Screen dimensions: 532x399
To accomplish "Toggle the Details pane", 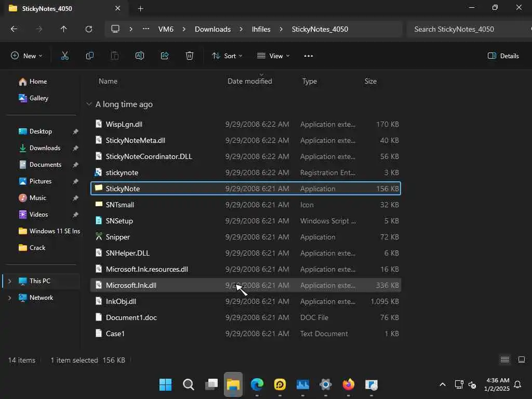I will (x=503, y=56).
